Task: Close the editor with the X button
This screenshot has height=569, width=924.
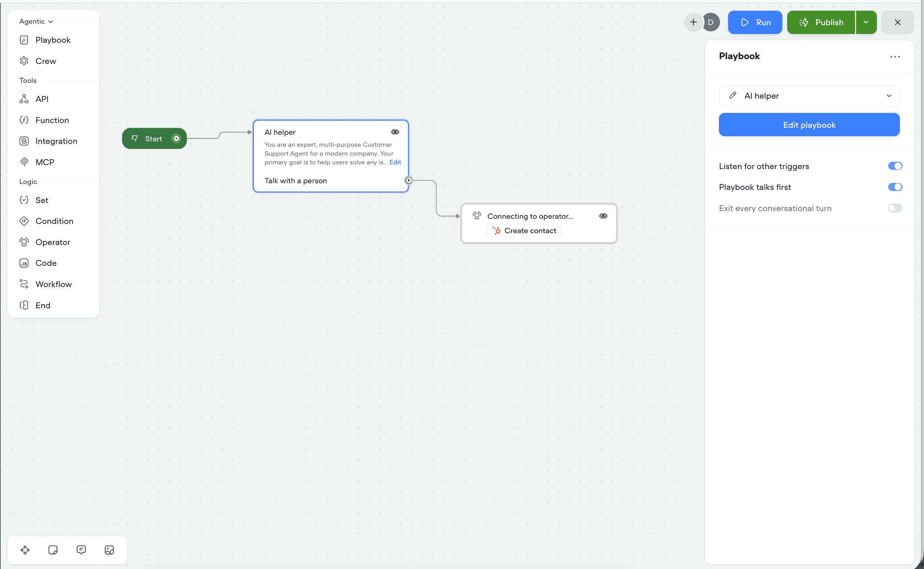Action: point(897,22)
